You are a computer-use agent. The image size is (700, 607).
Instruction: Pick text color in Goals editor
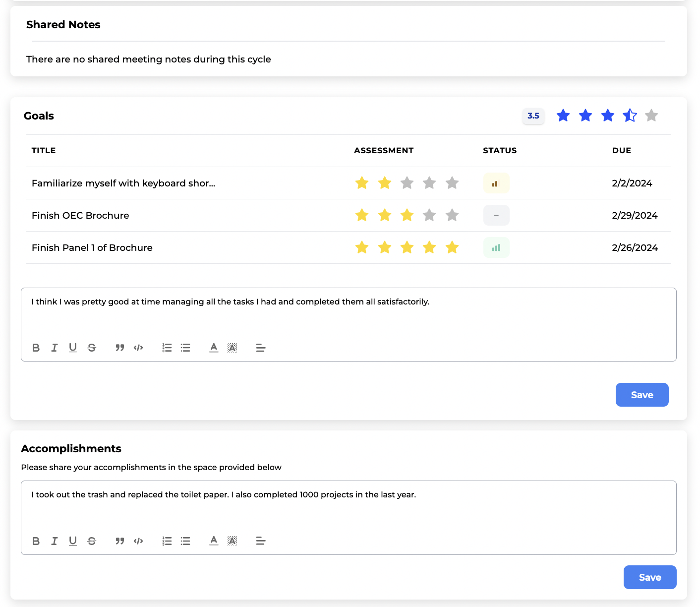tap(214, 348)
